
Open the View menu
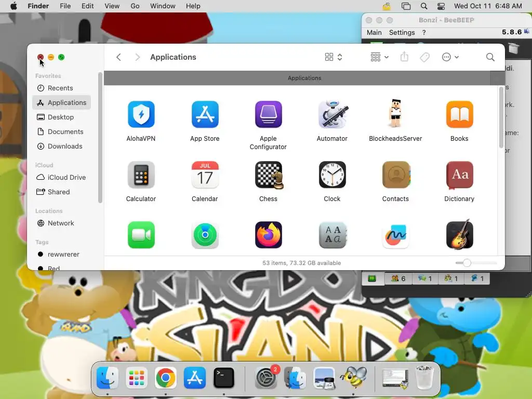112,6
